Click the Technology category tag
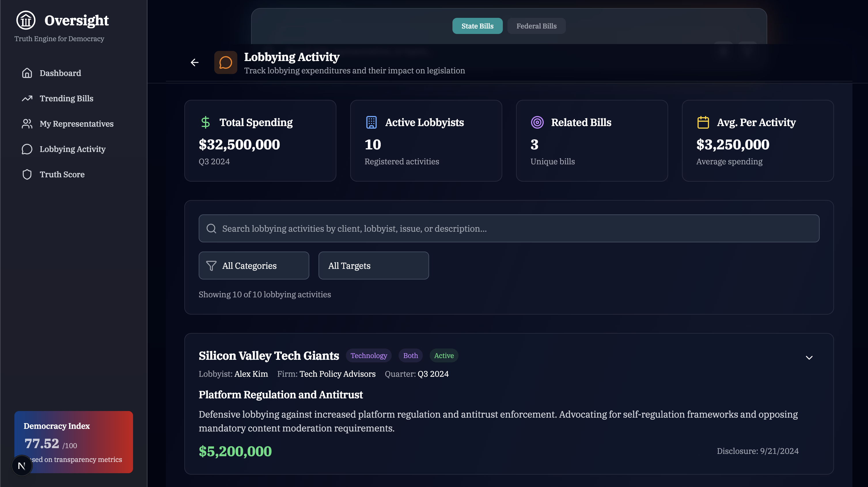Image resolution: width=868 pixels, height=487 pixels. pos(369,356)
